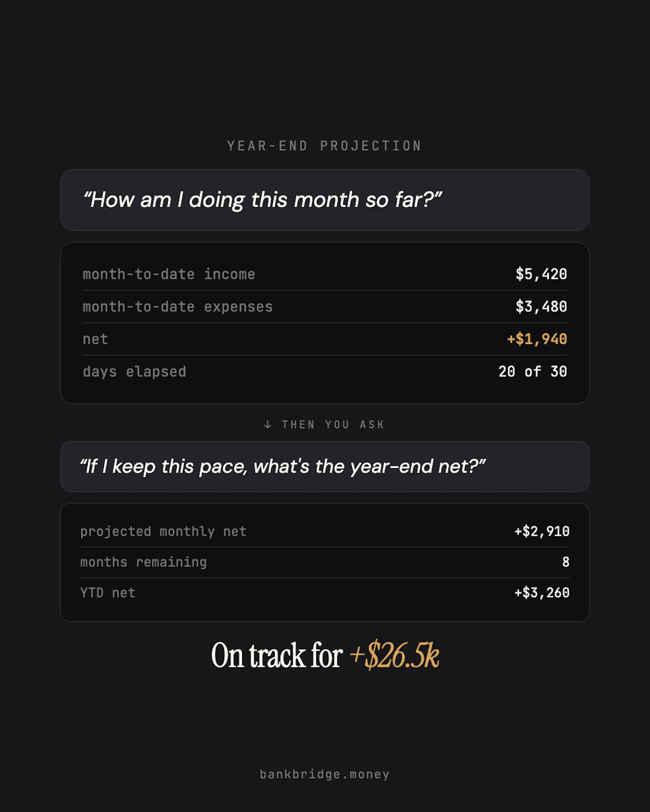Click the highlighted +$1,940 net value

[x=537, y=339]
